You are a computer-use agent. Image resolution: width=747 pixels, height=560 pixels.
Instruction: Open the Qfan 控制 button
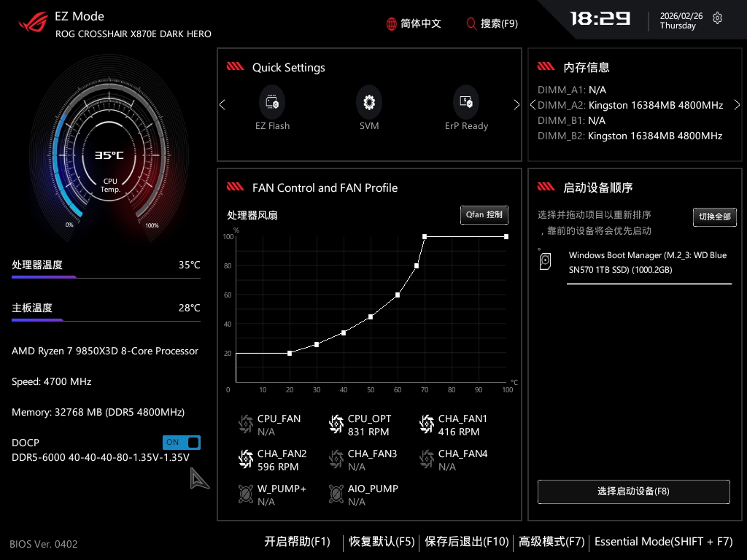(x=484, y=215)
